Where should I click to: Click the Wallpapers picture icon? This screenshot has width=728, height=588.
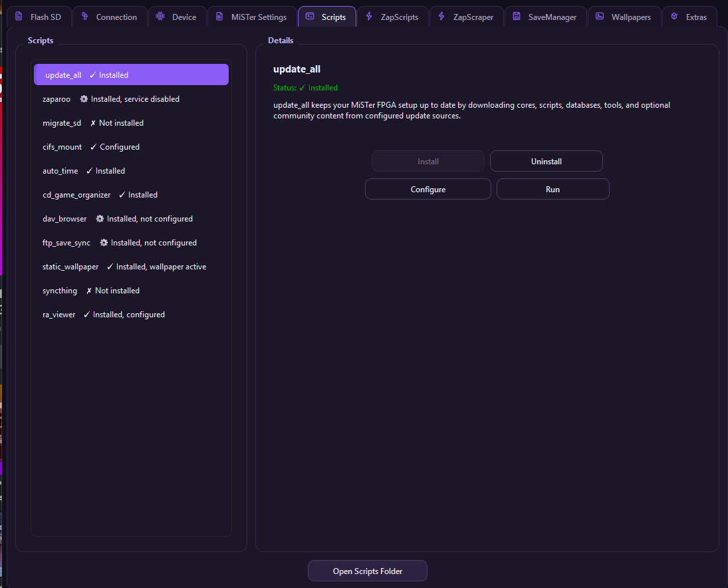pos(600,16)
